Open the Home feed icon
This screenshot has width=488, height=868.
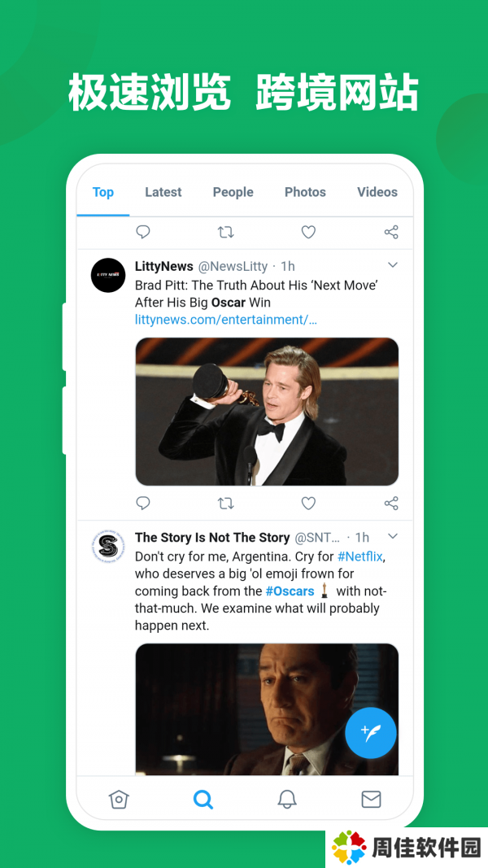pyautogui.click(x=119, y=800)
